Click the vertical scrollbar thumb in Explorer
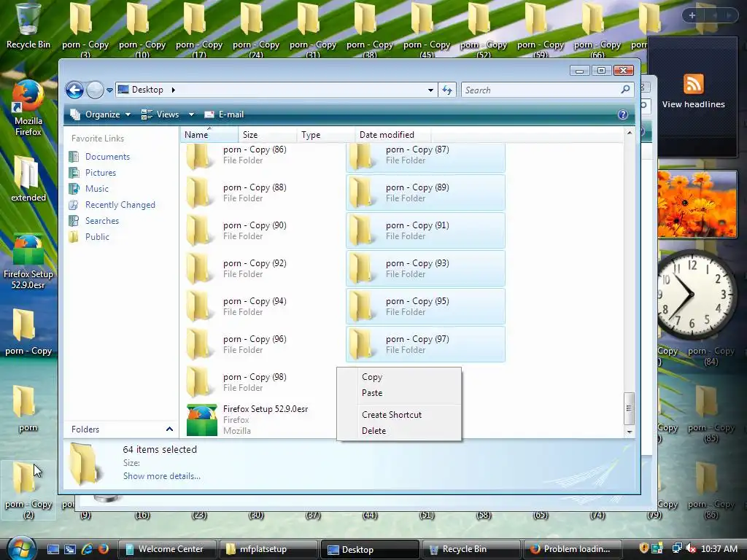 pos(629,408)
